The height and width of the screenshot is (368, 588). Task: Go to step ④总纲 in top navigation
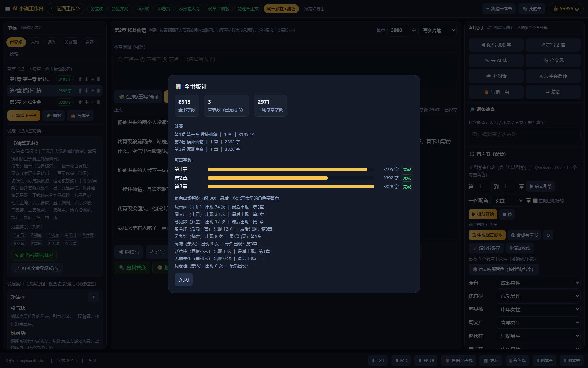click(164, 9)
